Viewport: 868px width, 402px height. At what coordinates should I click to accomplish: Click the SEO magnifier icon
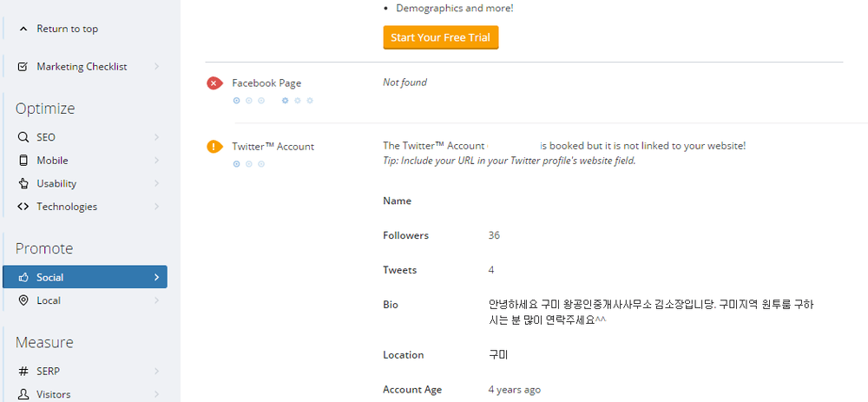[23, 137]
